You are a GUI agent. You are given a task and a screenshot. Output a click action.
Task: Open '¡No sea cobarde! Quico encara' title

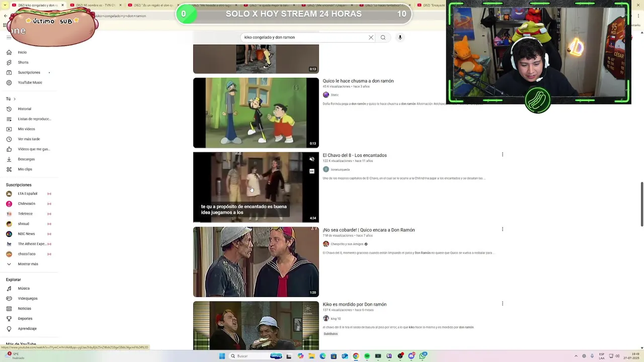coord(369,230)
